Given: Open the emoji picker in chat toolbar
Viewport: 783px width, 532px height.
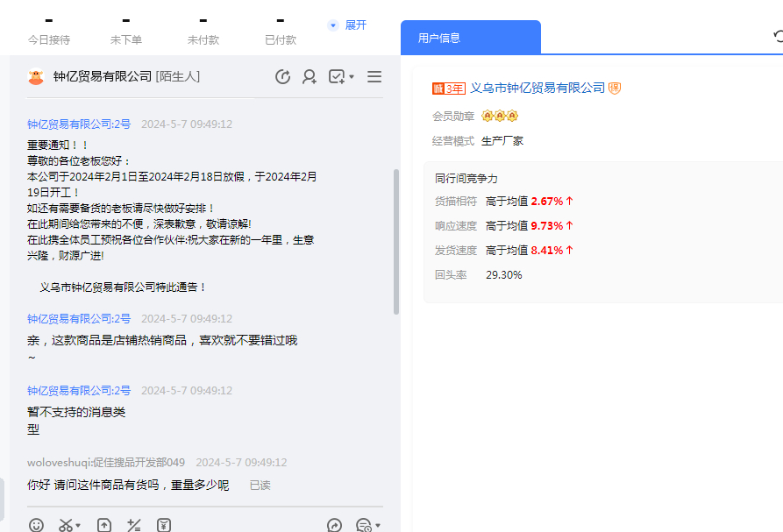Looking at the screenshot, I should pos(36,525).
